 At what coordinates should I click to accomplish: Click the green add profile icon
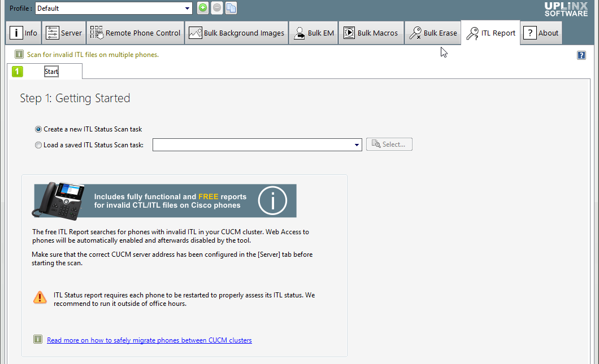(203, 8)
